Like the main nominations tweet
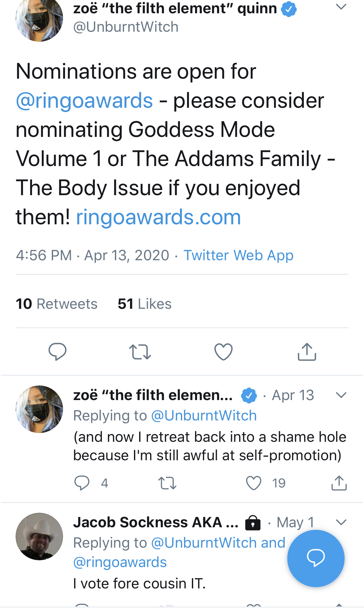 coord(224,352)
